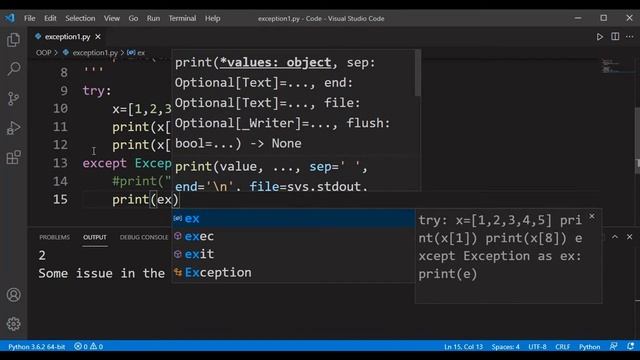
Task: Place cursor in print(ex) on line 15
Action: click(x=145, y=199)
